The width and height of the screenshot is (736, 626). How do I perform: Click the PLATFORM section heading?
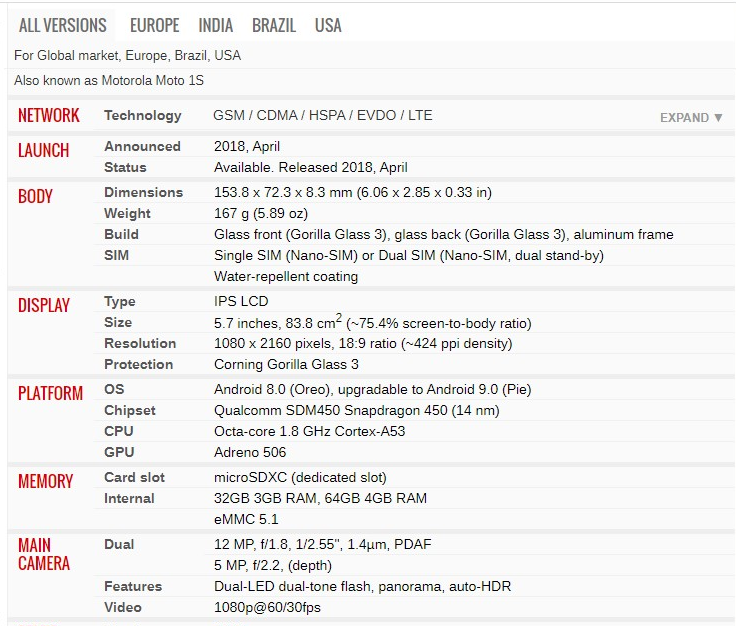pyautogui.click(x=50, y=393)
